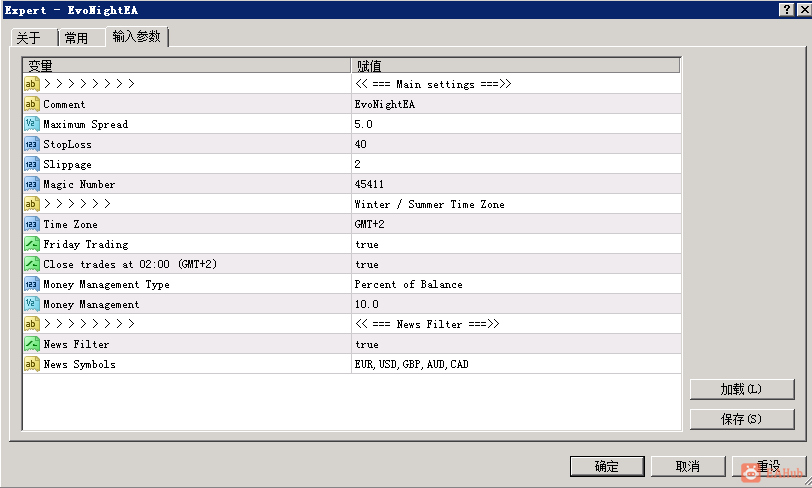Click the integer icon beside Slippage

click(x=32, y=164)
